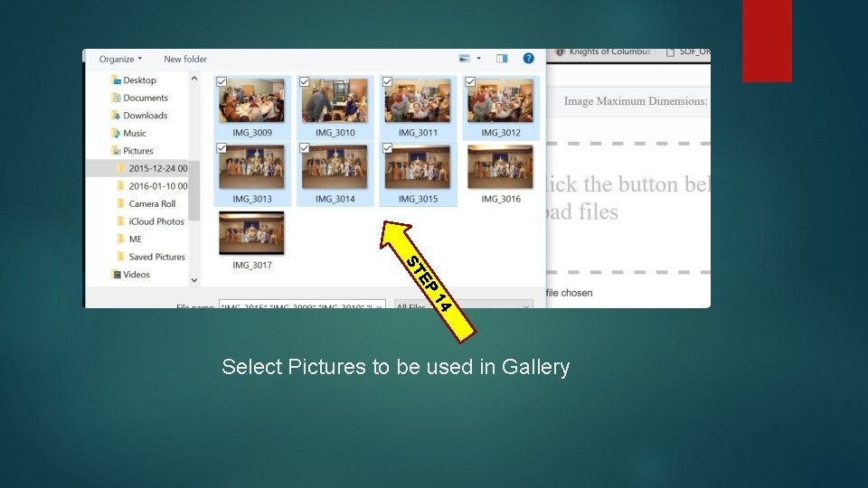This screenshot has width=868, height=488.
Task: Uncheck the IMG_3012 checkbox
Action: click(x=470, y=82)
